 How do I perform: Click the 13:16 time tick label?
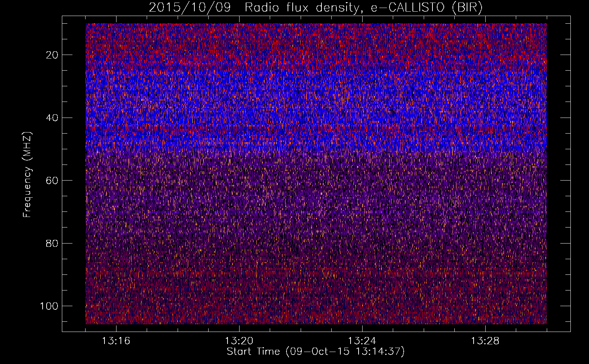[x=116, y=341]
